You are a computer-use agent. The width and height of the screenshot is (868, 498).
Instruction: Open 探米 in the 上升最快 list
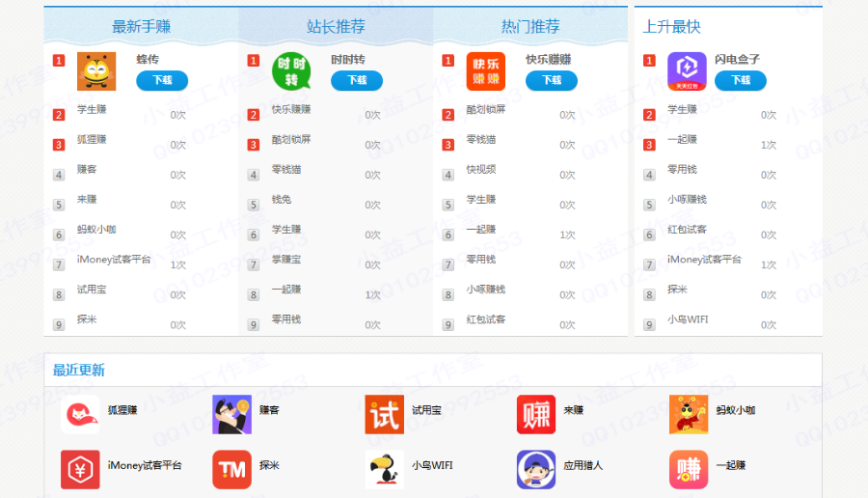pos(678,290)
